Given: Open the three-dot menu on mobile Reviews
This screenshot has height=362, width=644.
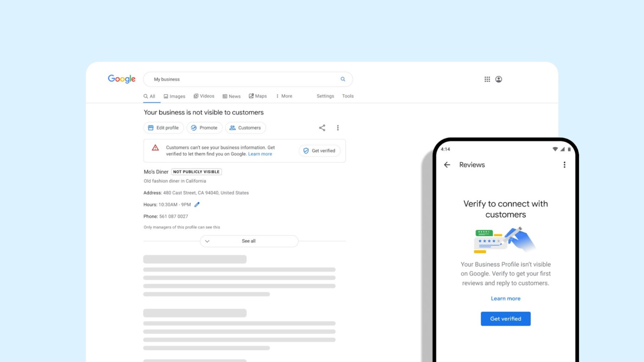Looking at the screenshot, I should coord(565,165).
